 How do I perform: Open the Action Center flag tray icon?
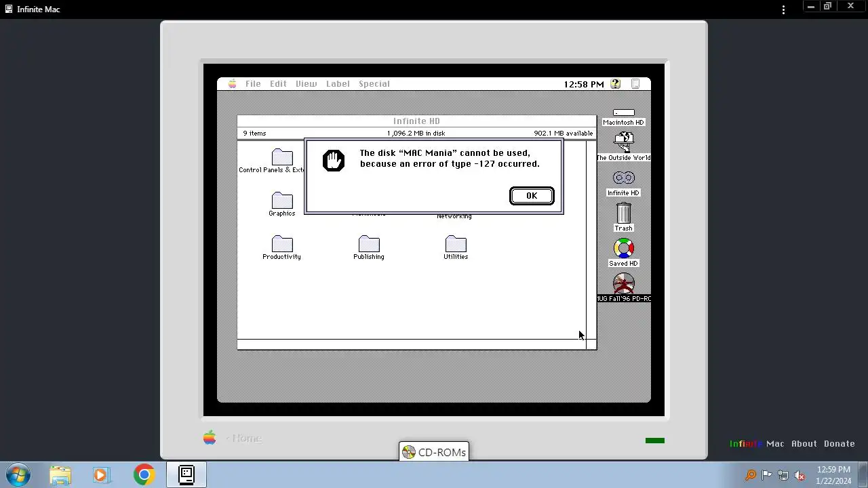(x=767, y=475)
